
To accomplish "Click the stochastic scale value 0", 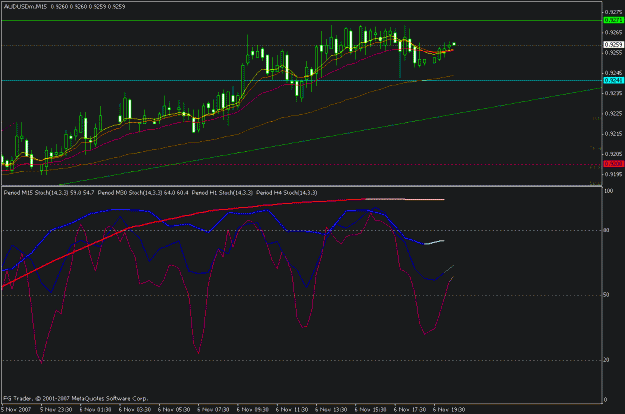I will pos(606,400).
